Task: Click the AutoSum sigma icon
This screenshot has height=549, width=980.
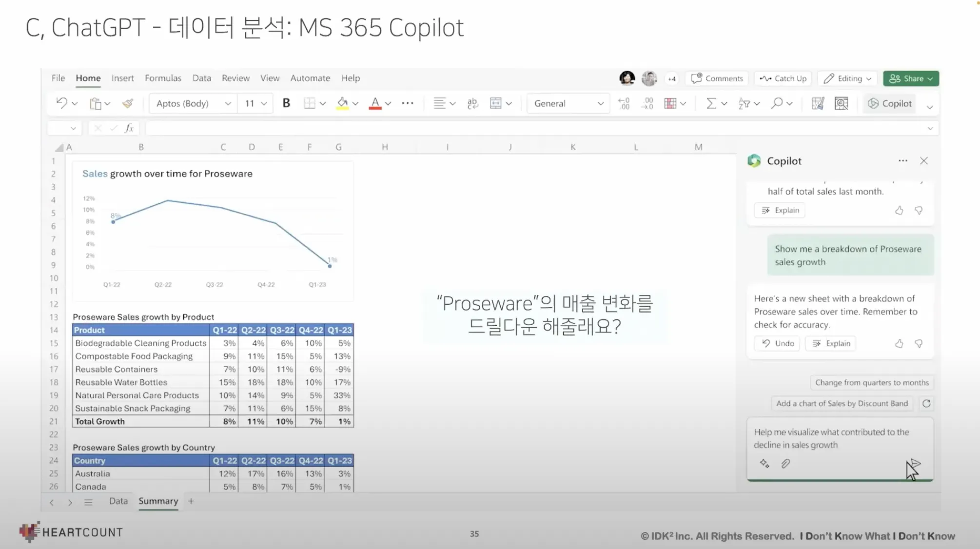Action: [711, 103]
